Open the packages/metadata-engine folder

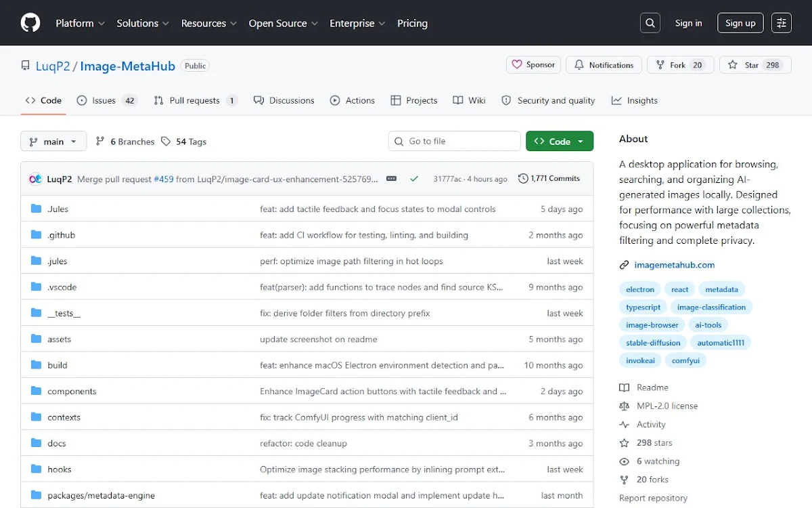[x=101, y=495]
